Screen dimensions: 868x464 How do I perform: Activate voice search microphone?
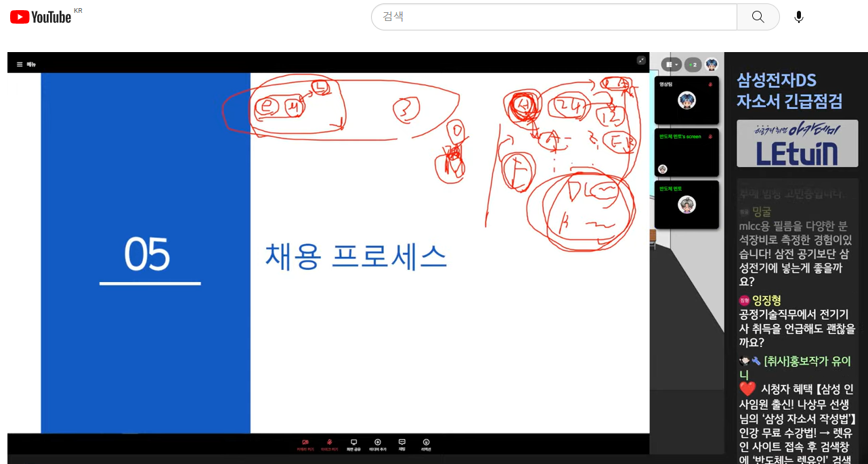(x=799, y=17)
